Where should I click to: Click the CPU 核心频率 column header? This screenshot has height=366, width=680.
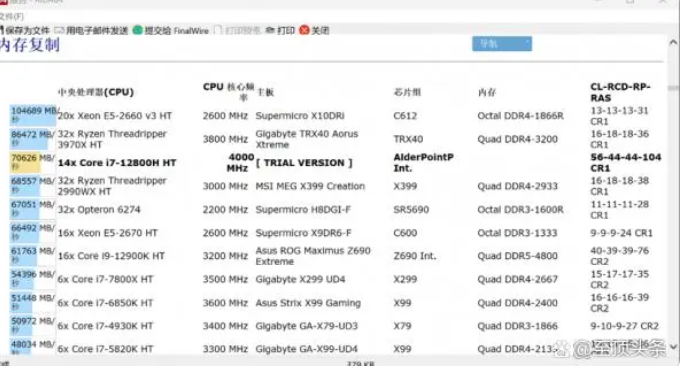pos(229,92)
